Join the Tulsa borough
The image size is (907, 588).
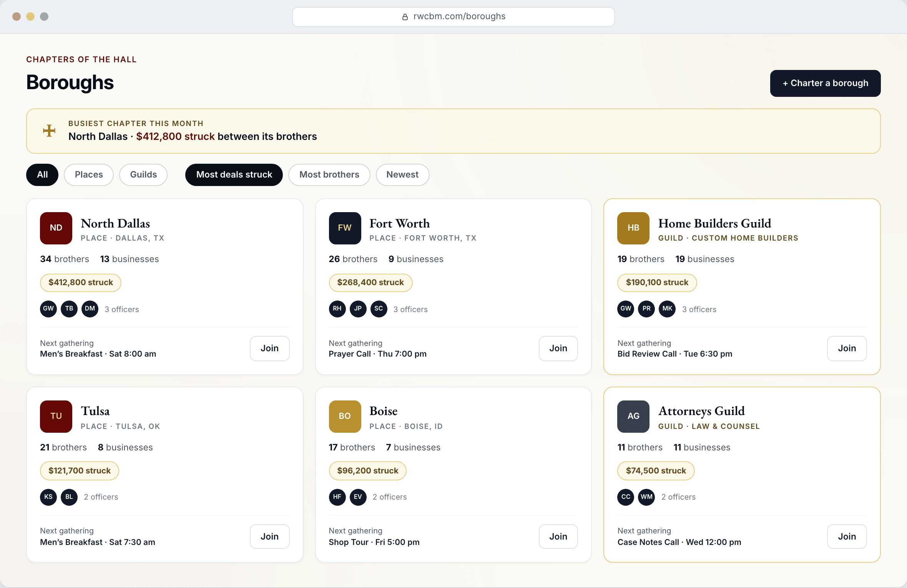[270, 537]
